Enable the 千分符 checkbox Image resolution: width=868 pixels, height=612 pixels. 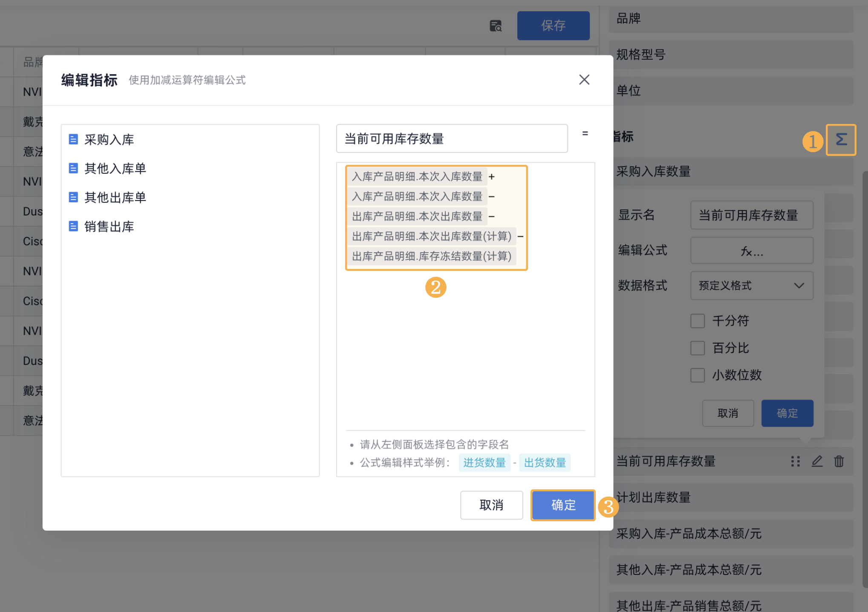697,321
